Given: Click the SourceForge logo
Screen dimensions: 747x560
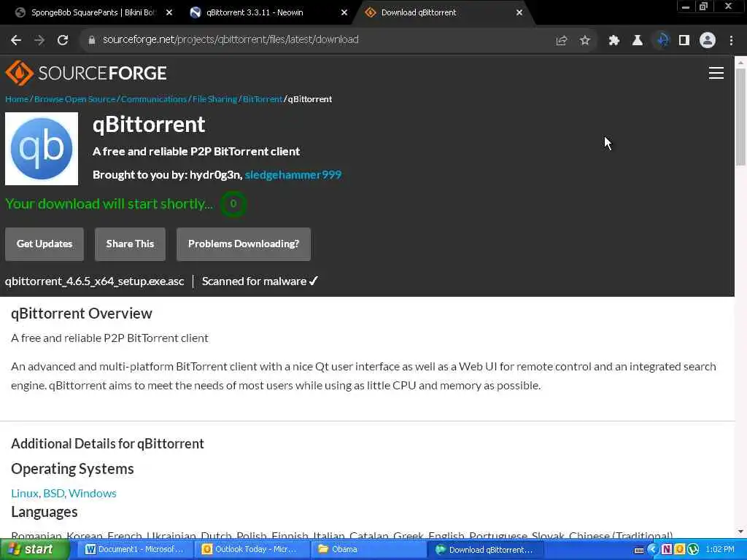Looking at the screenshot, I should coord(86,73).
